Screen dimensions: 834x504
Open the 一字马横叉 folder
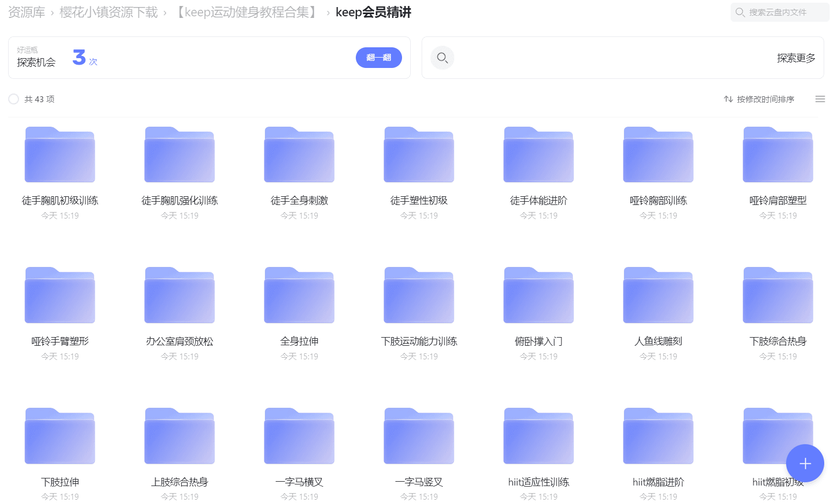pyautogui.click(x=299, y=435)
